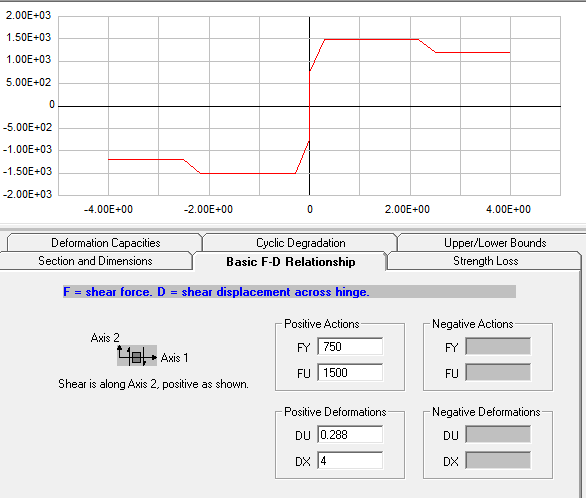Click the 1.00E+03 y-axis label

pyautogui.click(x=28, y=59)
